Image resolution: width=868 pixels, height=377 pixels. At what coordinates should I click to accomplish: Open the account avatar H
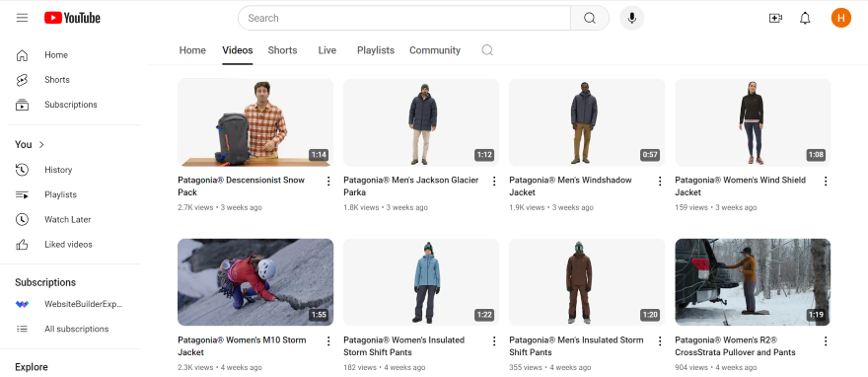pyautogui.click(x=840, y=18)
